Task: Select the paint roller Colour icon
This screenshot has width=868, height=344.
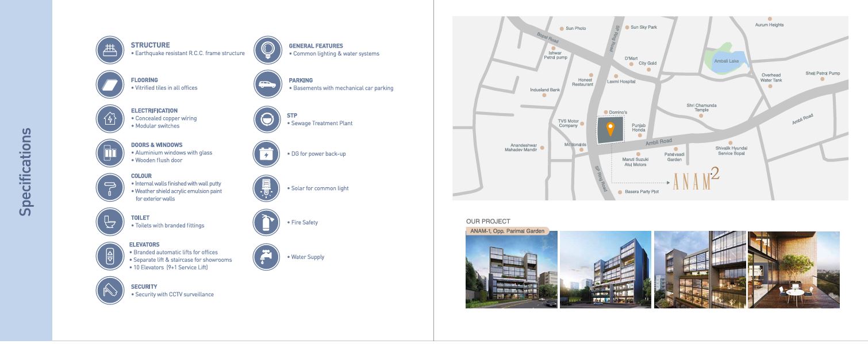Action: [109, 188]
